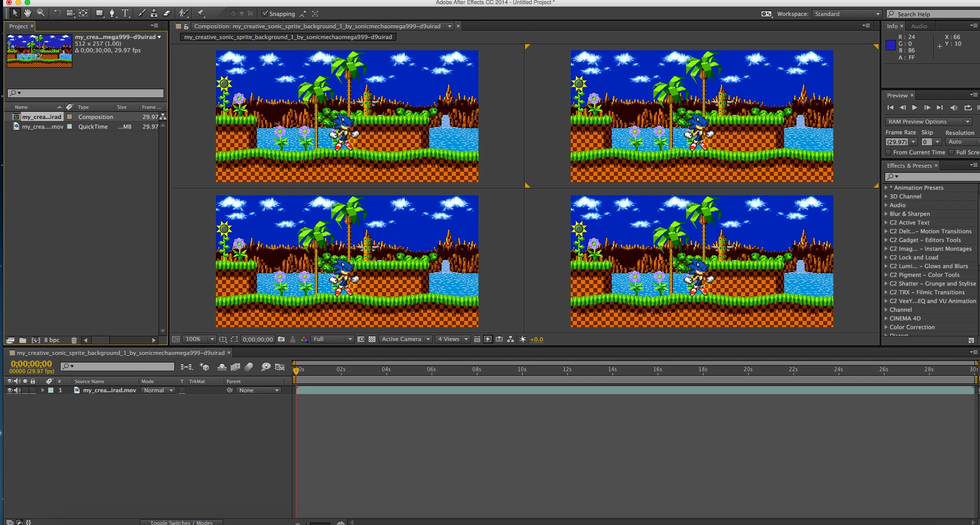Select the Selection arrow tool

tap(15, 13)
